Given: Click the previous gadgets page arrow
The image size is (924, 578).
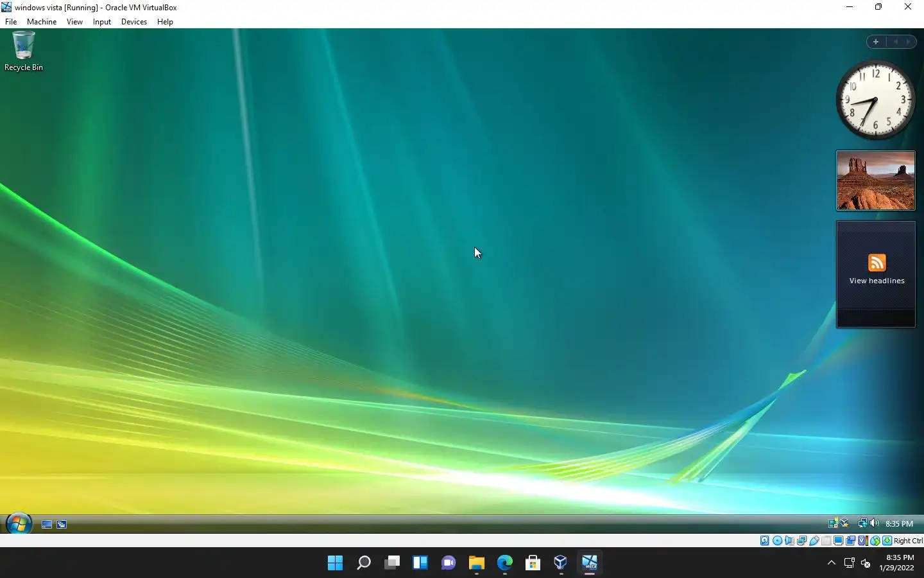Looking at the screenshot, I should (x=896, y=42).
